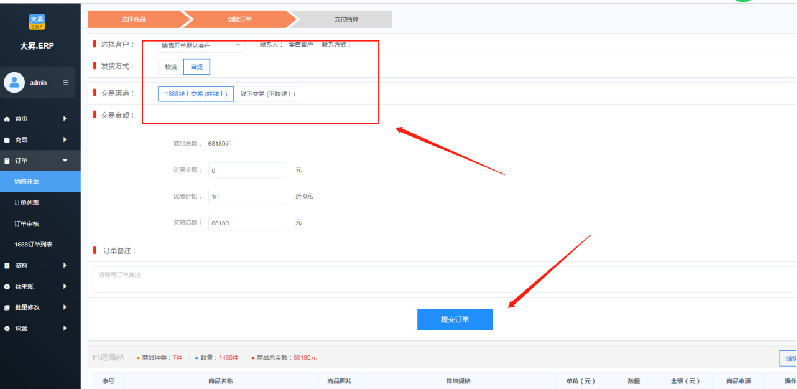Open the 1688订单列表 submenu item
This screenshot has height=389, width=797.
[34, 245]
